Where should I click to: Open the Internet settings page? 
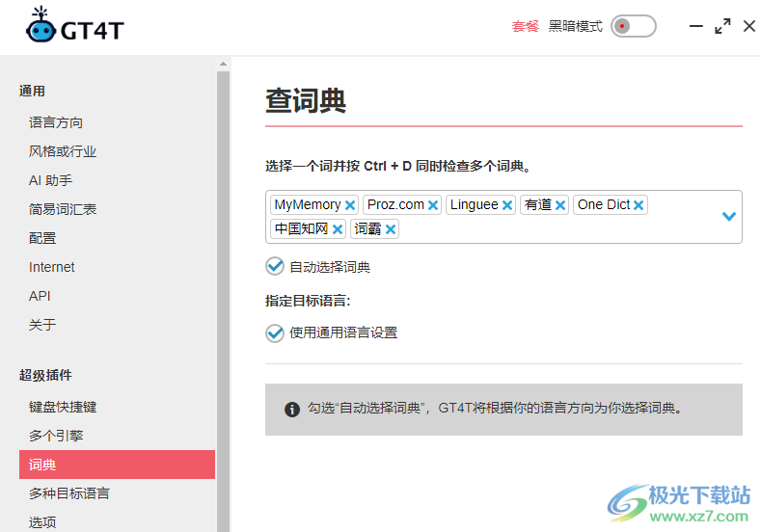click(51, 267)
